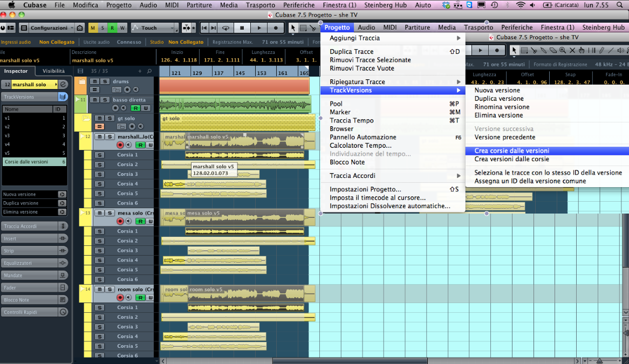Select version v3 in TrackVersions list
Viewport: 629px width, 364px height.
click(34, 135)
